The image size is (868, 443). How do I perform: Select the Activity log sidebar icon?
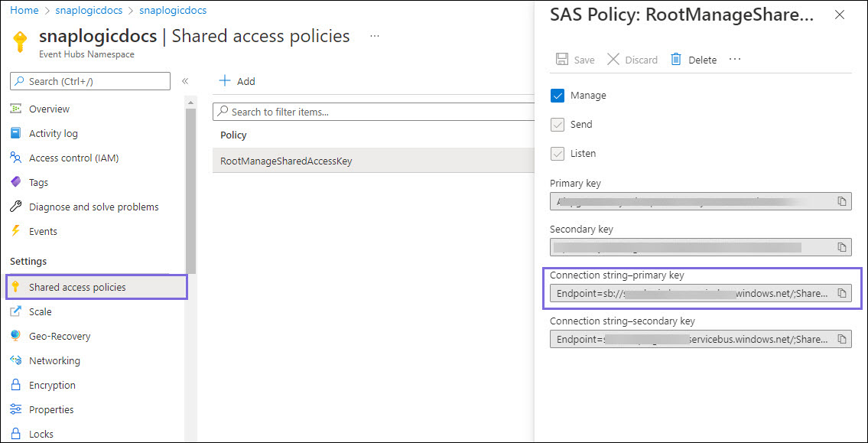tap(17, 133)
